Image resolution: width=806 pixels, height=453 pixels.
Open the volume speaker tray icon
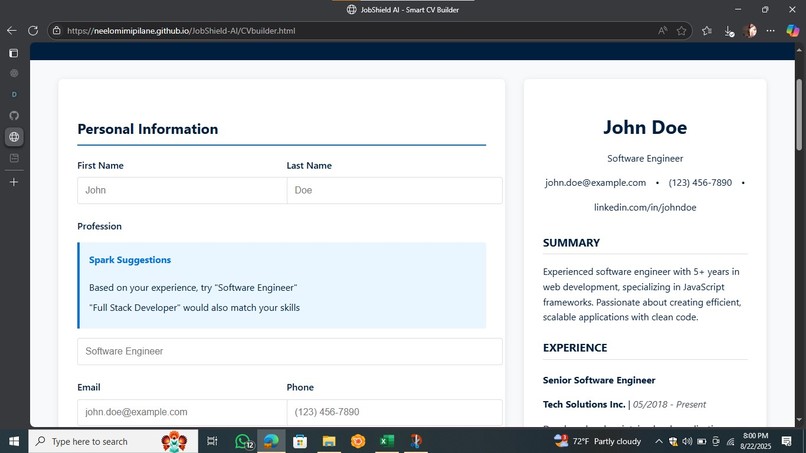point(687,441)
